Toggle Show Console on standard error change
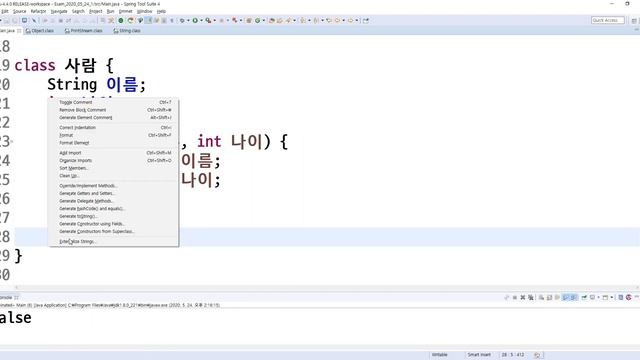 tap(573, 298)
